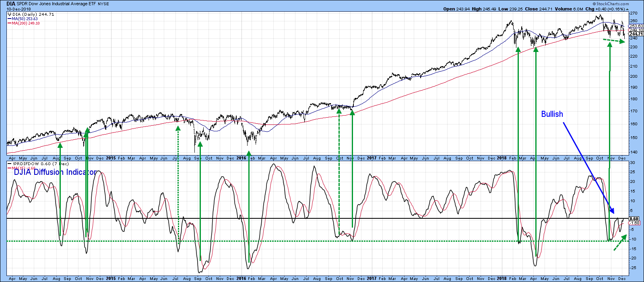
Task: Click the !PRDIFDOW 0.60 (7 Dec) legend text
Action: click(40, 164)
